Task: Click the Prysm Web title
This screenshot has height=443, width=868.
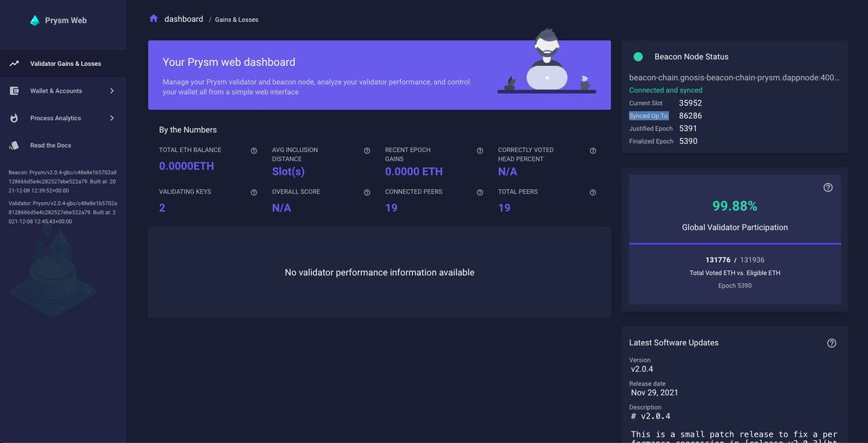Action: [66, 20]
